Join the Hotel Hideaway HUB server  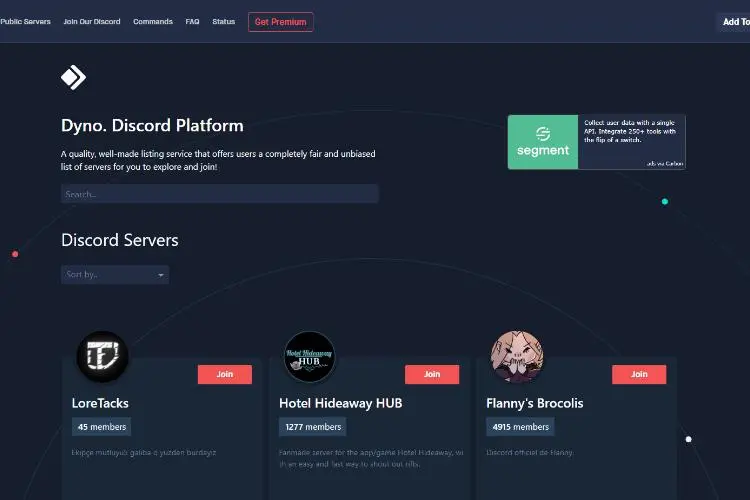tap(432, 374)
